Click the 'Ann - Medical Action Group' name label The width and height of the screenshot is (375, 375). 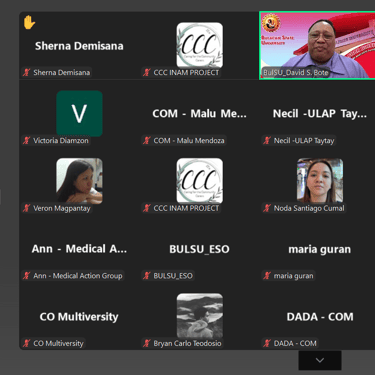click(78, 276)
